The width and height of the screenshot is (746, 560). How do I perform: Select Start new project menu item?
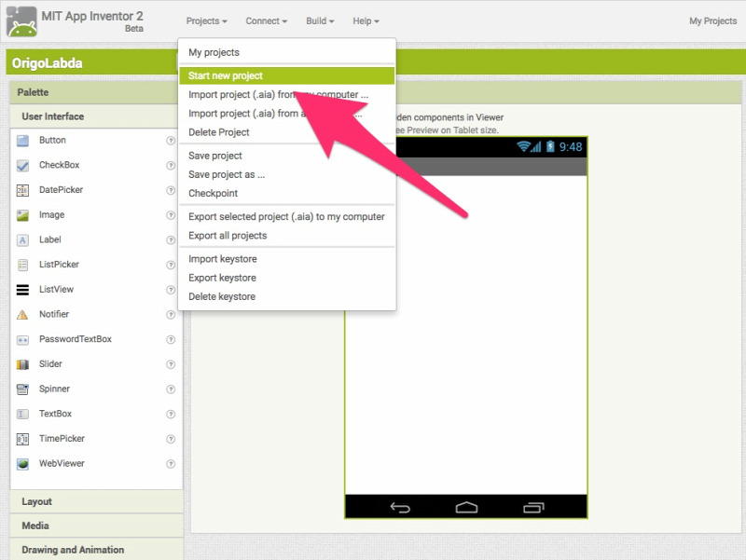[287, 75]
